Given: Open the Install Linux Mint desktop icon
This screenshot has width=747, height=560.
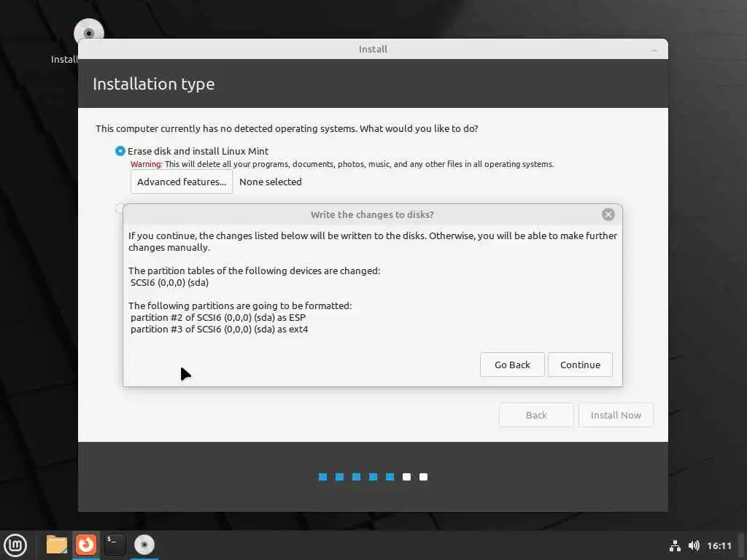Looking at the screenshot, I should click(88, 32).
